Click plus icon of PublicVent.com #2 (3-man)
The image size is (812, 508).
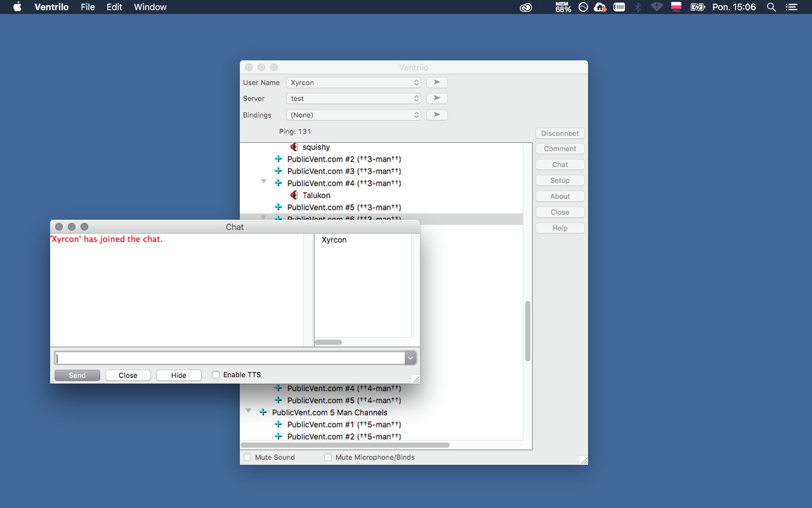278,159
